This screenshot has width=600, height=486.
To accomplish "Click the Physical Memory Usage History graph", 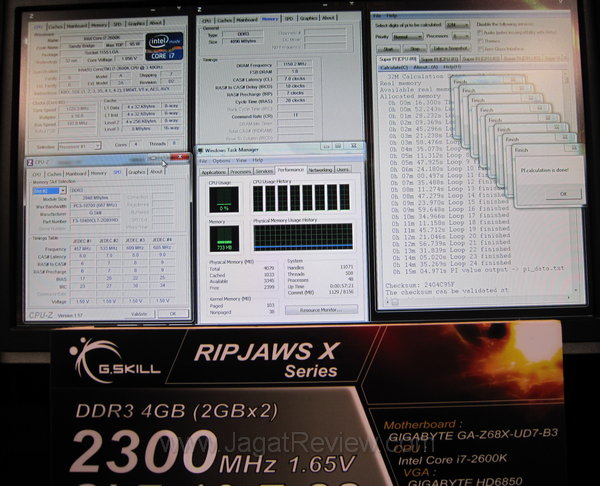I will pyautogui.click(x=303, y=237).
